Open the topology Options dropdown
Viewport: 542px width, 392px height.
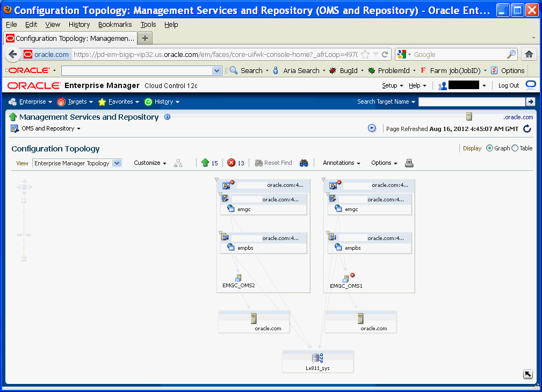[x=384, y=163]
